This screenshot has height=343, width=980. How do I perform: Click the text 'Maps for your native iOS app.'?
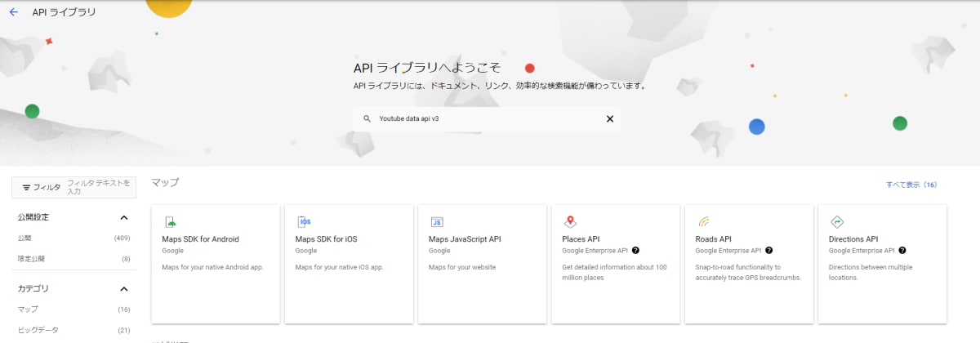point(338,267)
